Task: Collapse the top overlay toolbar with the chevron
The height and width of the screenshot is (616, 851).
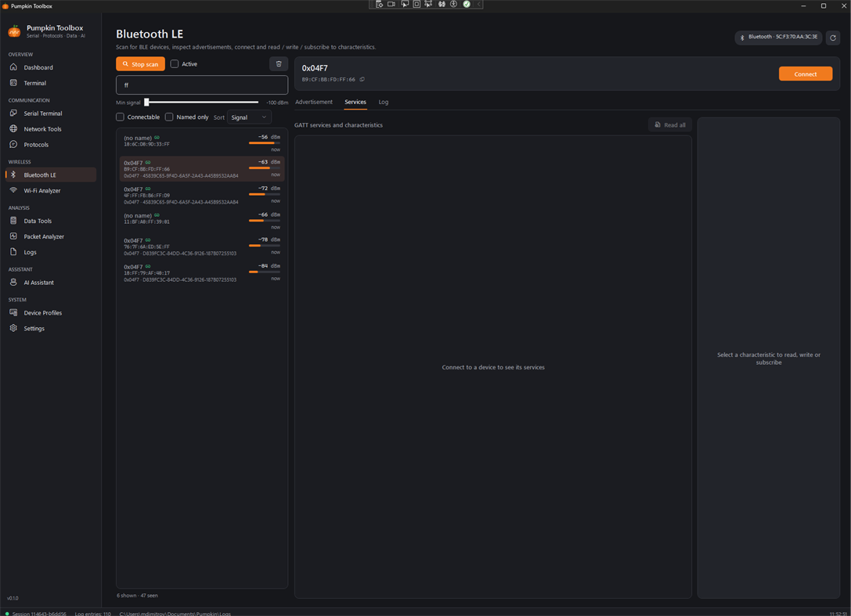Action: [x=478, y=5]
